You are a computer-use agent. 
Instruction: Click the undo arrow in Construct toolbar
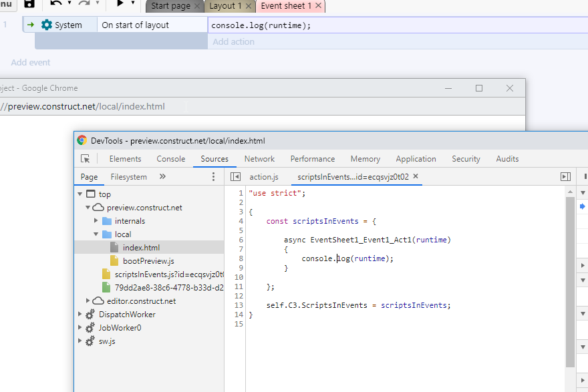point(56,4)
